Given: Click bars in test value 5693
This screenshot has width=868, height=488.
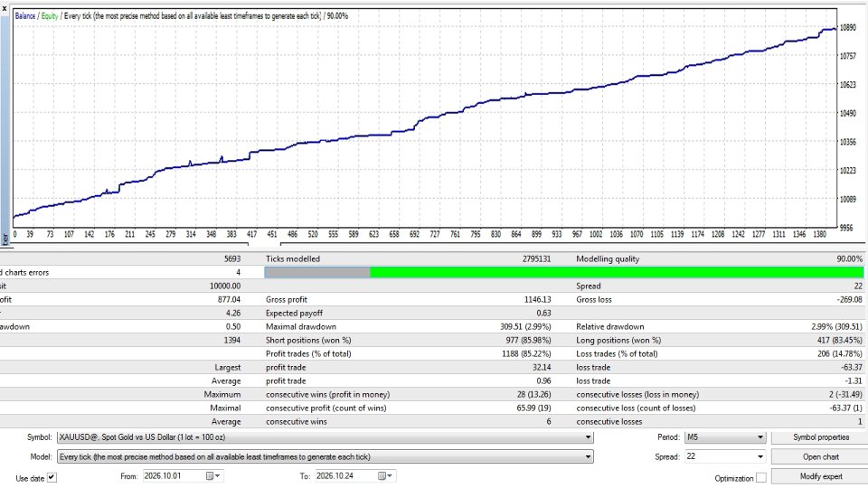Looking at the screenshot, I should pos(232,259).
